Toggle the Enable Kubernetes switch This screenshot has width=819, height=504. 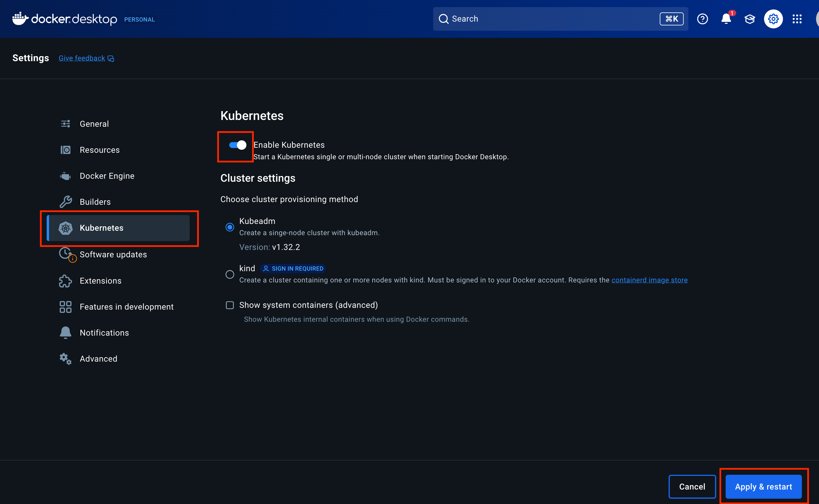point(237,145)
